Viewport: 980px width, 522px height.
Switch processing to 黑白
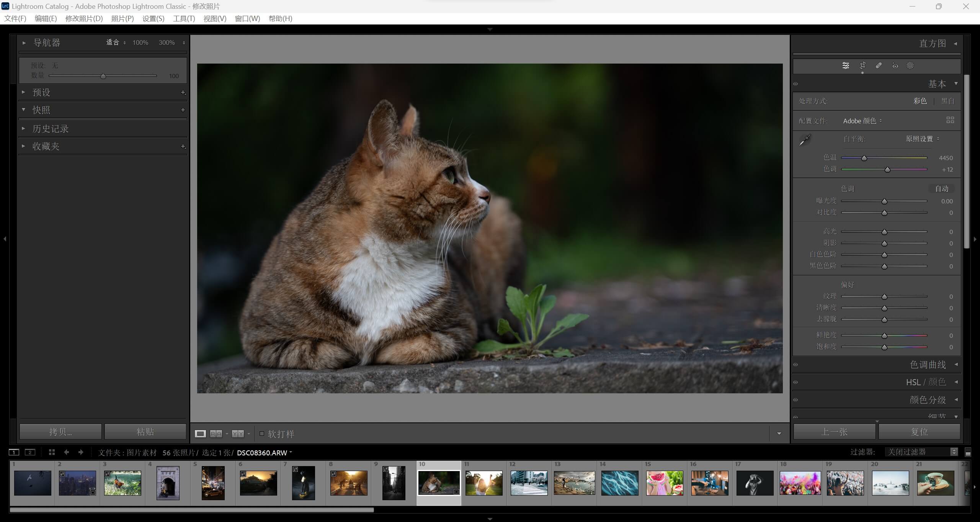[948, 101]
